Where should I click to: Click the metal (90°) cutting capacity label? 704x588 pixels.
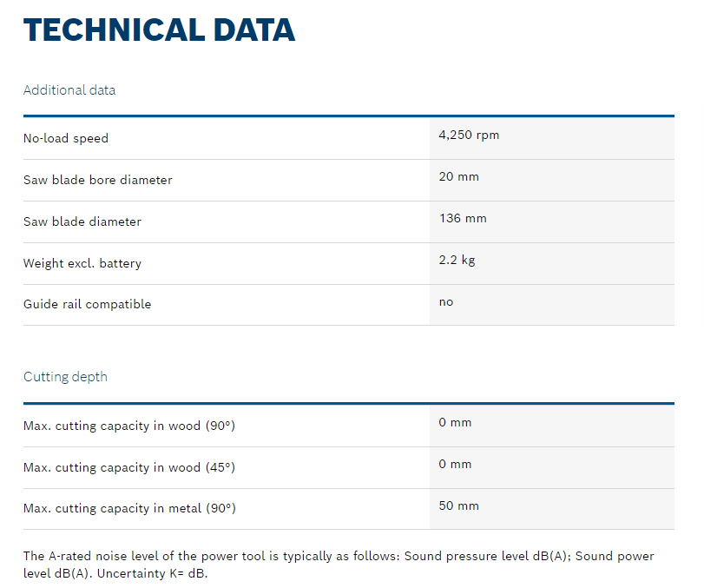[x=129, y=508]
